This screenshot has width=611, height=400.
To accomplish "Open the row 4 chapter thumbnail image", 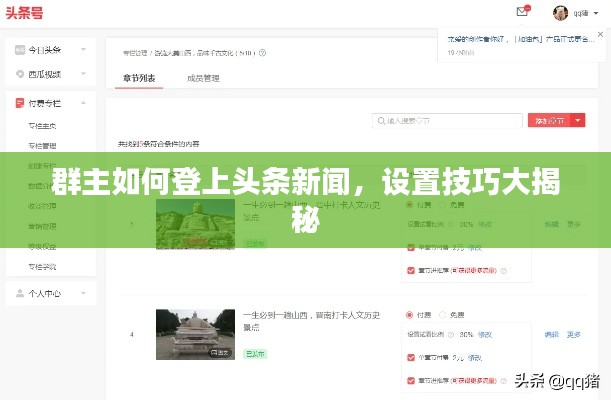I will (195, 334).
